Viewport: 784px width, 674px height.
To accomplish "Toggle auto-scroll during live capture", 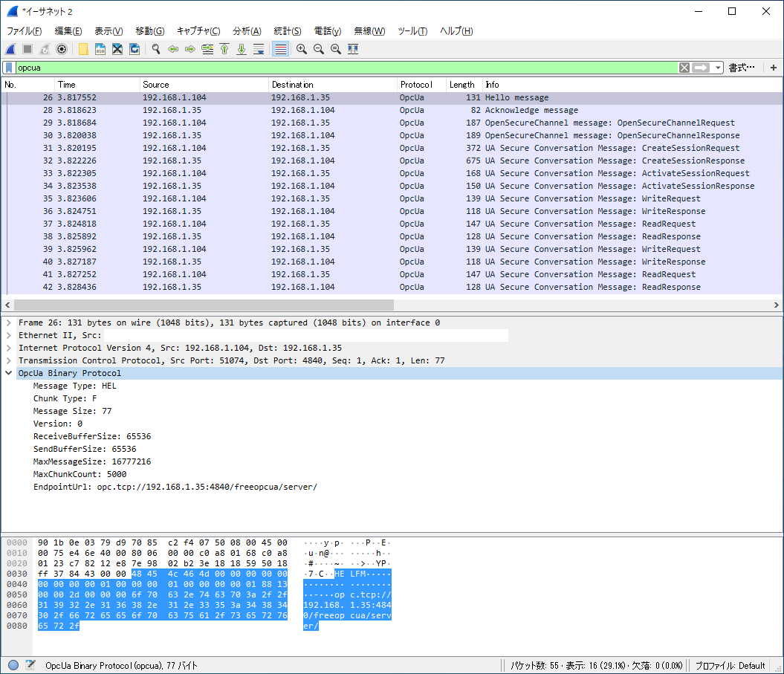I will [x=259, y=49].
